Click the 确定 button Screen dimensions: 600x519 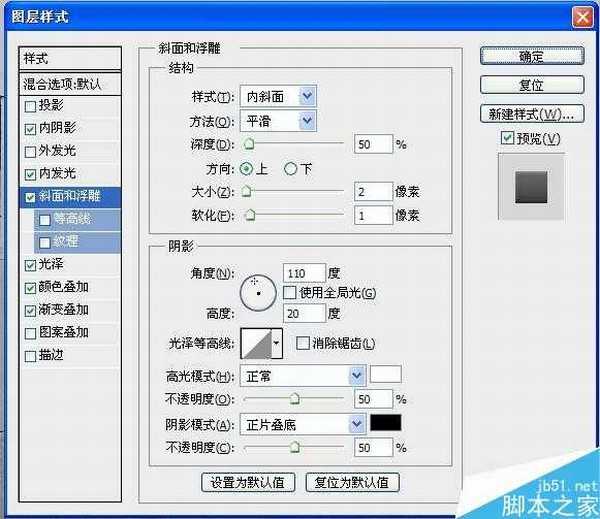(x=518, y=57)
